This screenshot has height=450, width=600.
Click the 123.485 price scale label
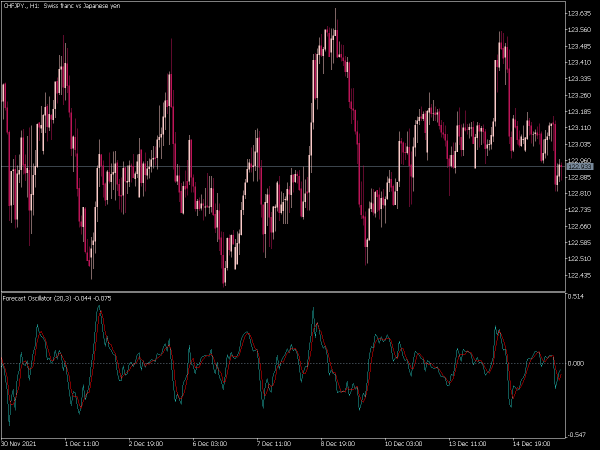[x=579, y=46]
